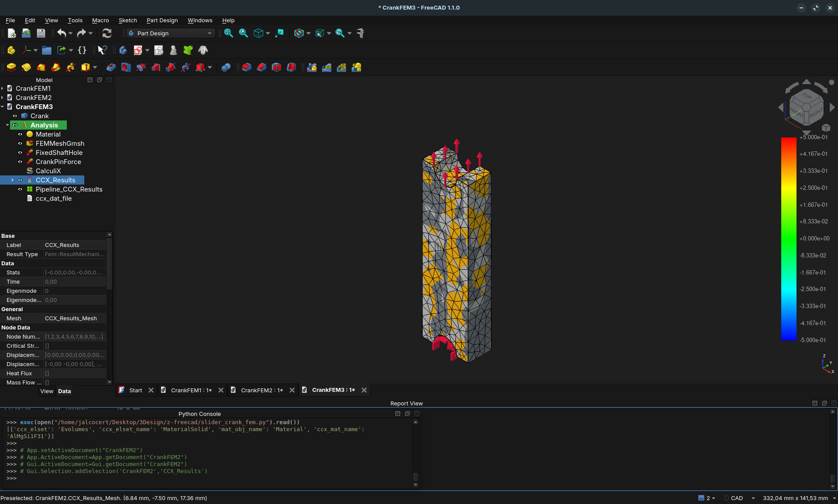838x504 pixels.
Task: Expand the CCX_Results tree node
Action: tap(12, 180)
